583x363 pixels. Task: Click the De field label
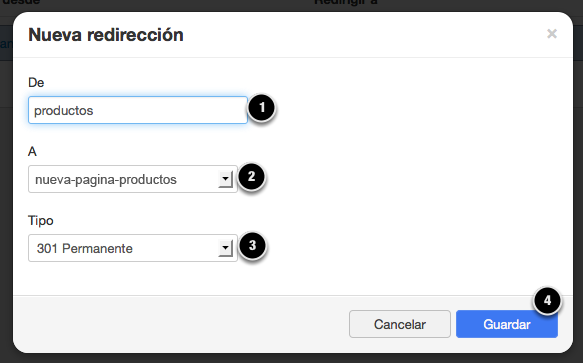tap(36, 82)
